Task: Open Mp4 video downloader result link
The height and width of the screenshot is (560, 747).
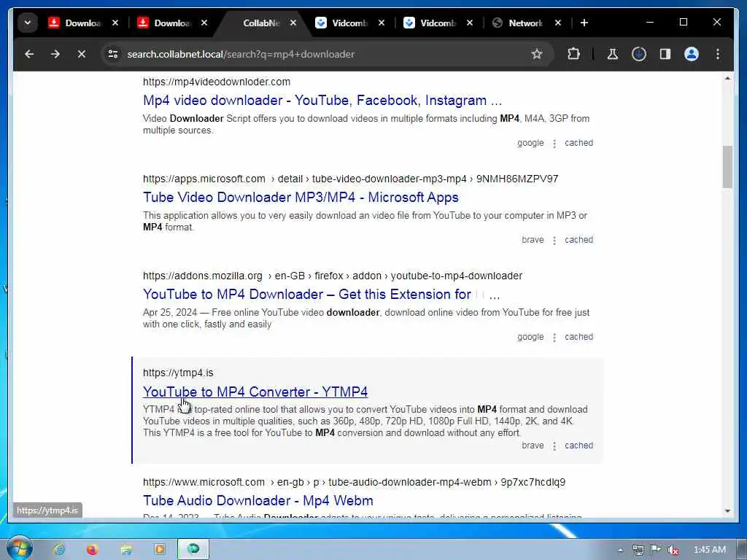Action: click(322, 101)
